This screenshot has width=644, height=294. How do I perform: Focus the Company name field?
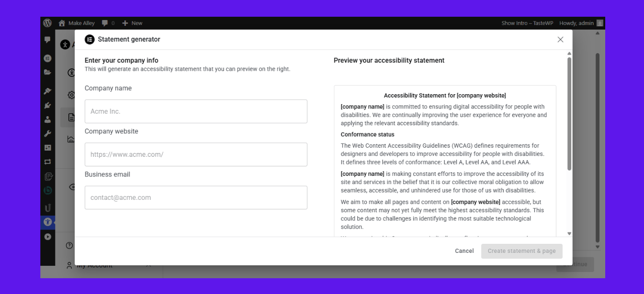(x=196, y=111)
